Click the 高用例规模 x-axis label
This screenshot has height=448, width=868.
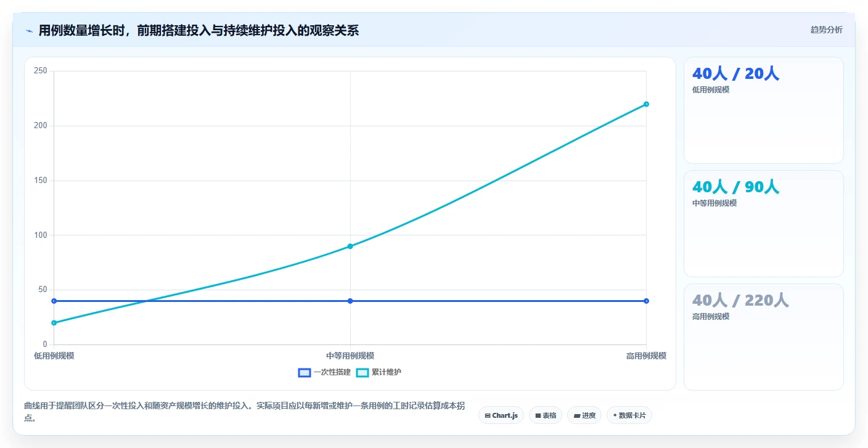click(x=646, y=356)
